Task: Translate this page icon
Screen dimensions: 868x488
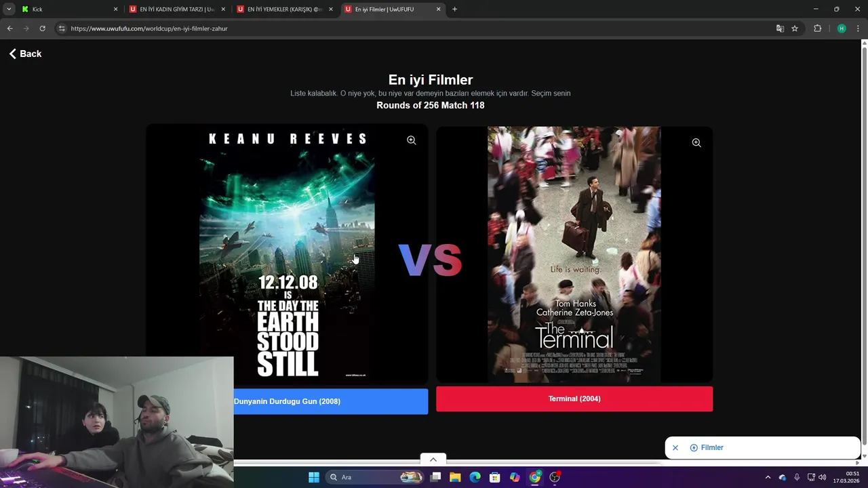Action: click(780, 28)
